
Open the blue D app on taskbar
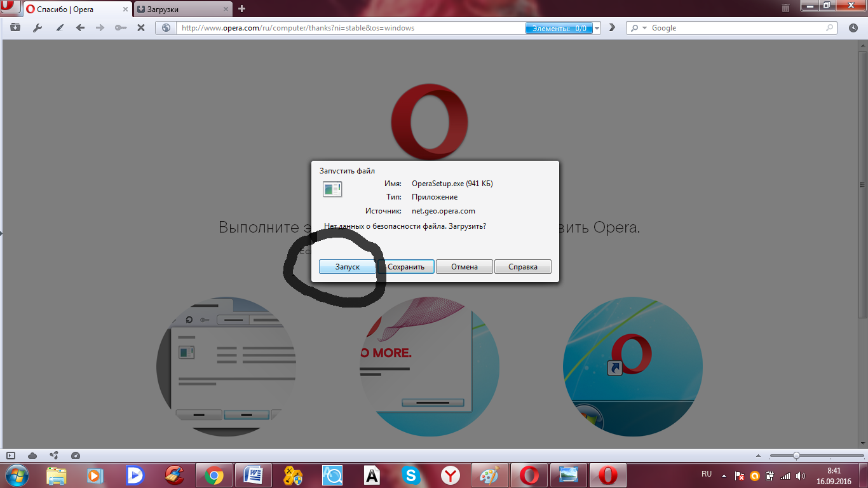[135, 475]
